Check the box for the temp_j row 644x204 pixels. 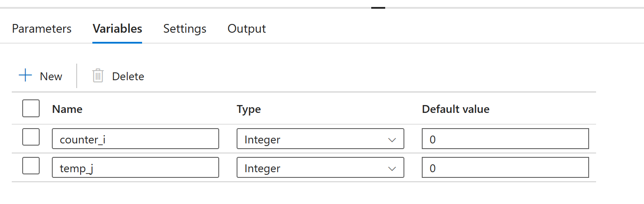31,167
